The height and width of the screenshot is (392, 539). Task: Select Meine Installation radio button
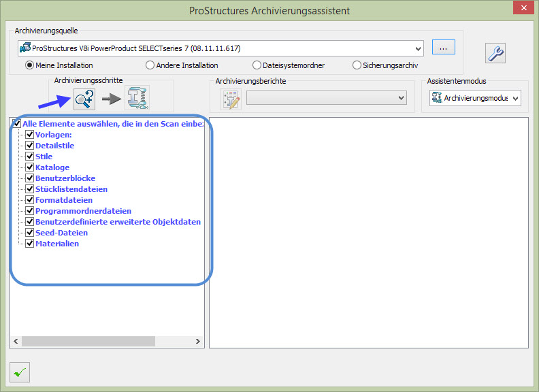[x=29, y=65]
